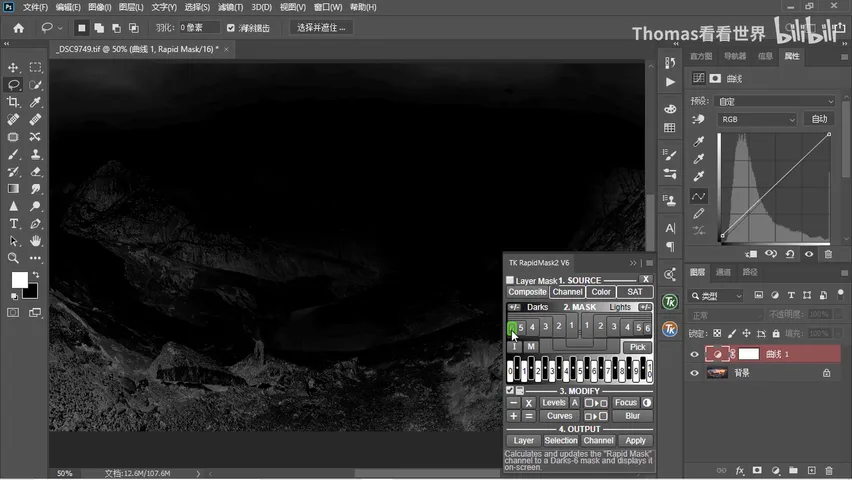
Task: Click the green TK panel icon
Action: 670,302
